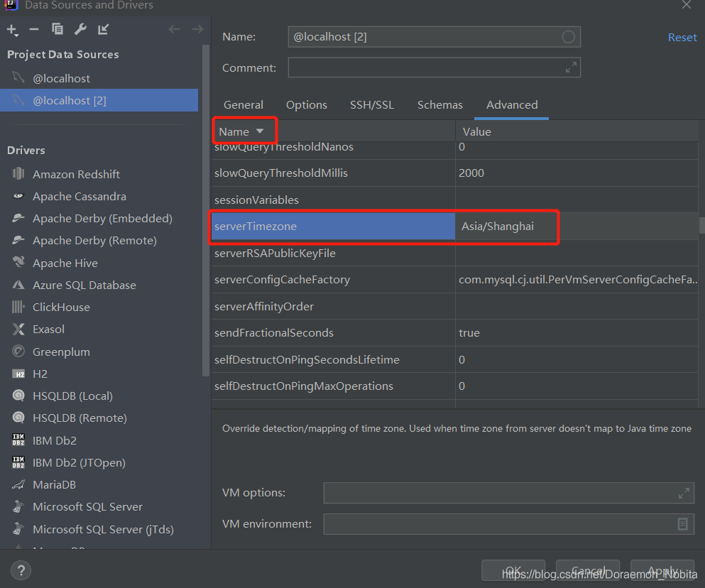The width and height of the screenshot is (705, 588).
Task: Click the Value column header
Action: (577, 131)
